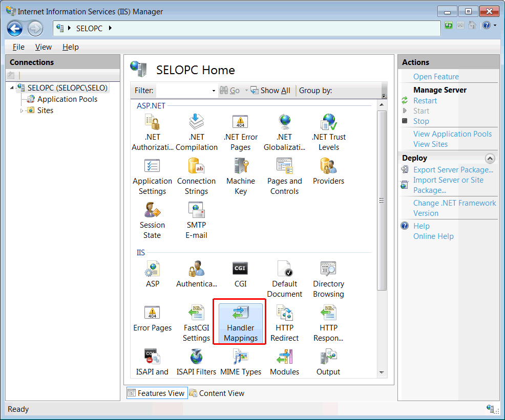505x420 pixels.
Task: Open Authentication feature
Action: point(197,274)
